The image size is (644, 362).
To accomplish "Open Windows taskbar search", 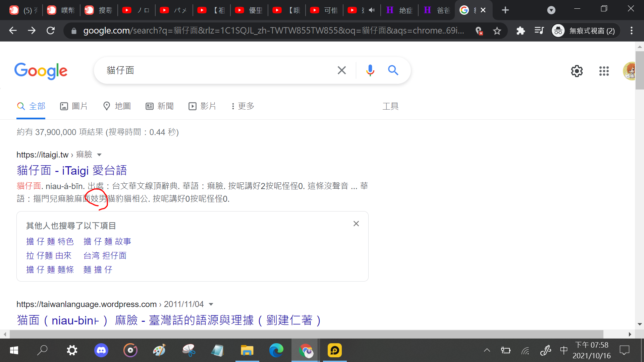I will pos(42,351).
